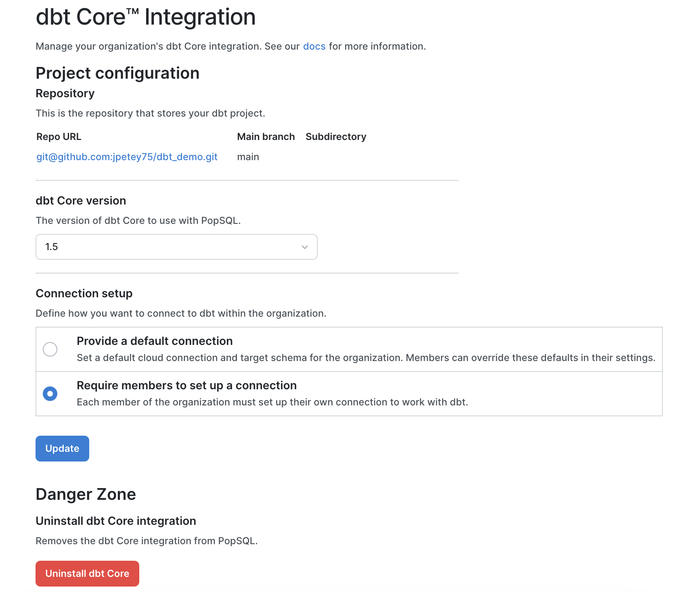Image resolution: width=700 pixels, height=593 pixels.
Task: Click 'Each member of the organization must set up' description
Action: 272,402
